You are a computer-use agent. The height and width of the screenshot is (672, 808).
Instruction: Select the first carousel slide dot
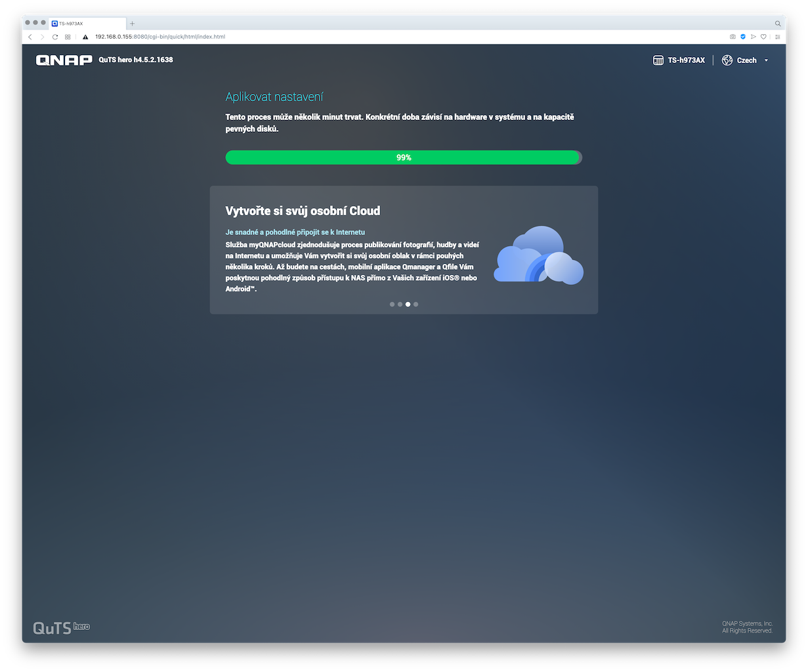coord(392,304)
